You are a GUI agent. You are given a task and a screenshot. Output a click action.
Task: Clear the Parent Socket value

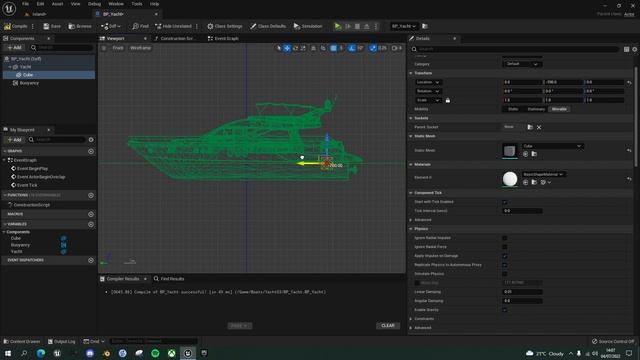539,127
